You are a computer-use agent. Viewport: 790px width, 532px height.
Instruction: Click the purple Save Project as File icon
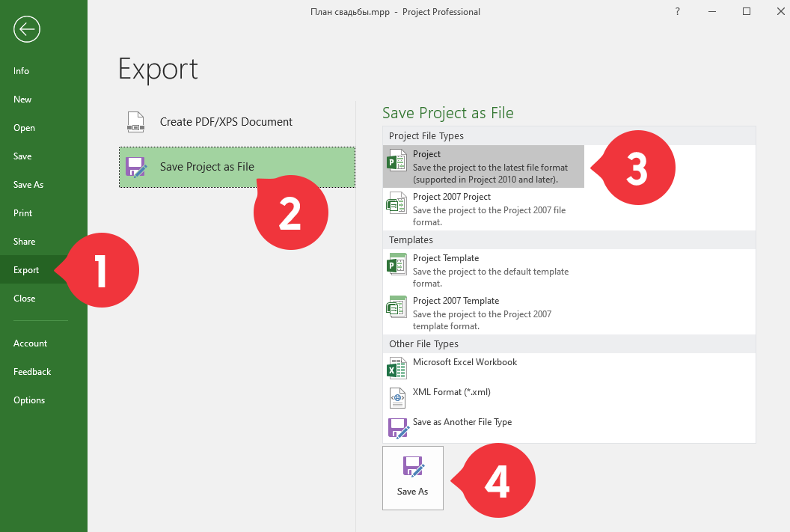pyautogui.click(x=136, y=167)
